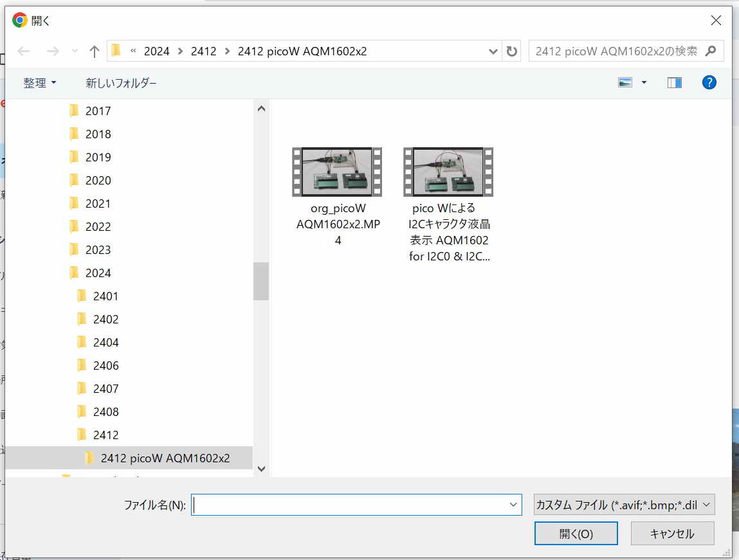Click the blue Help question mark icon
Image resolution: width=739 pixels, height=560 pixels.
[709, 82]
